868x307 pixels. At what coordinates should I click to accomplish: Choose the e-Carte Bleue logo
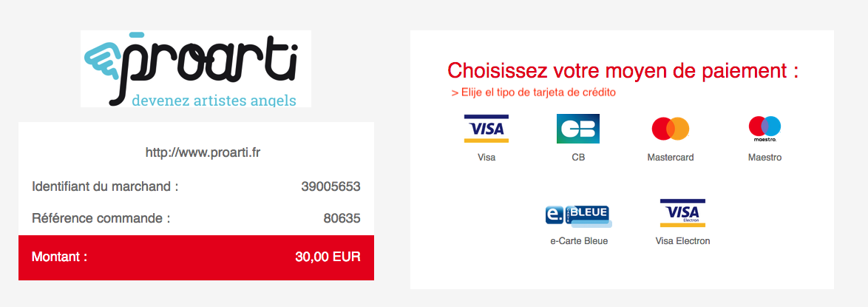pyautogui.click(x=578, y=215)
